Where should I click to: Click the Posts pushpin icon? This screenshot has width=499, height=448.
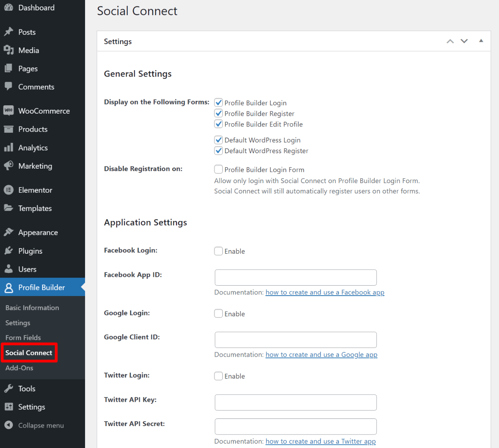8,32
